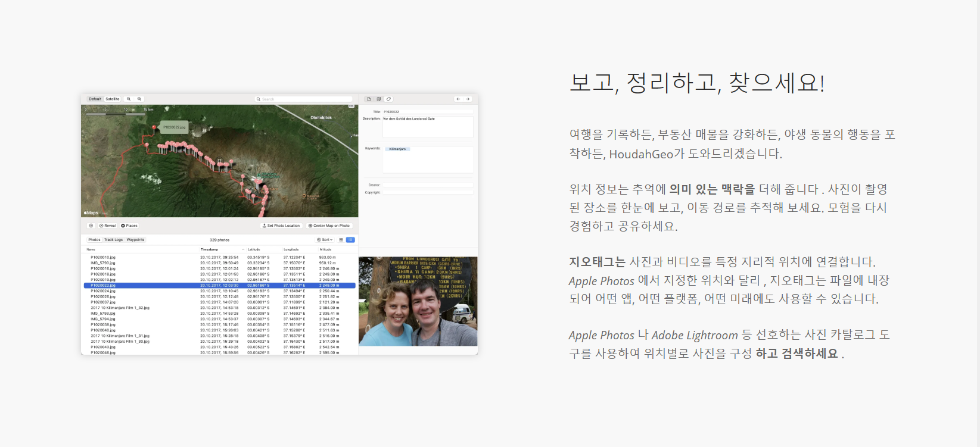This screenshot has width=980, height=447.
Task: Click the Oloitokitok map label
Action: pyautogui.click(x=321, y=117)
